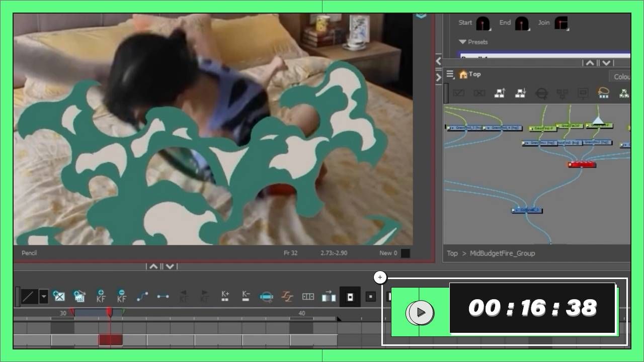The image size is (644, 362).
Task: Click the Remove Keyframe (KF-) icon
Action: point(121,296)
